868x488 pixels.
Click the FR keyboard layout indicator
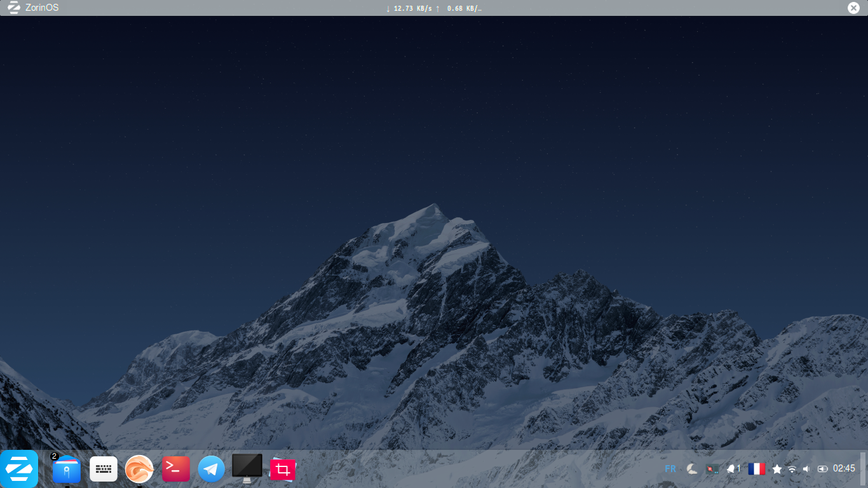tap(670, 469)
